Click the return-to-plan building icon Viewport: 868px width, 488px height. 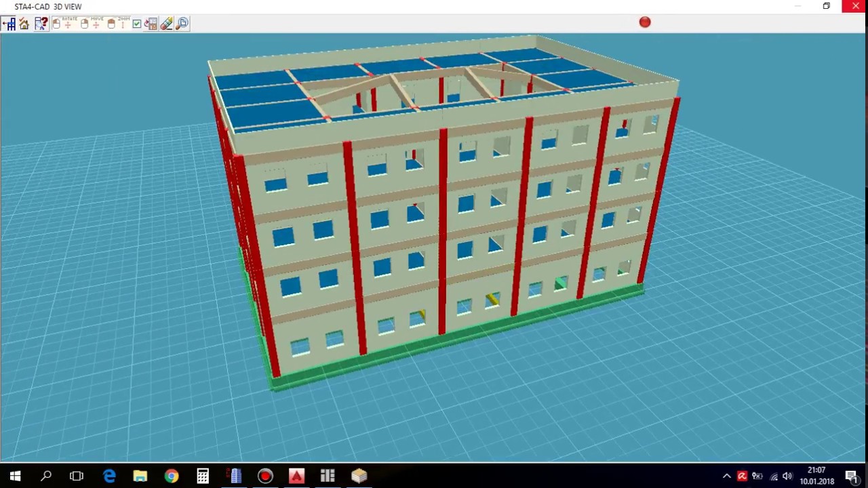pos(9,24)
